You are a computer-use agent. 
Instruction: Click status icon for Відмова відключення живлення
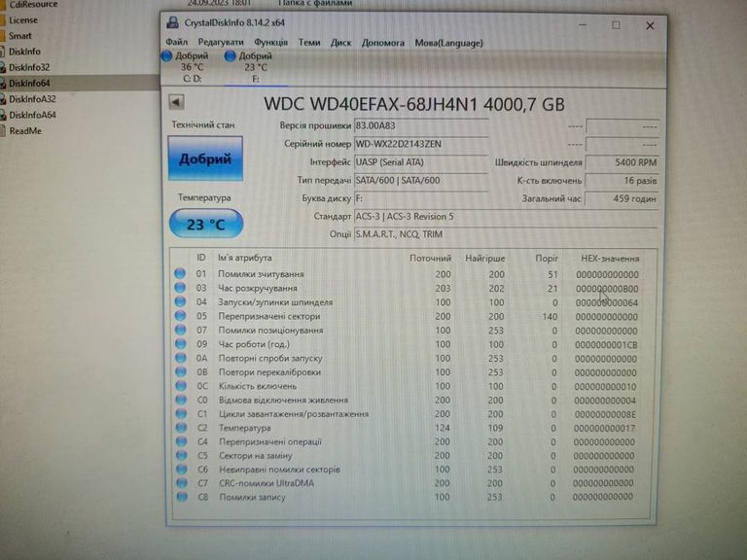(x=181, y=400)
